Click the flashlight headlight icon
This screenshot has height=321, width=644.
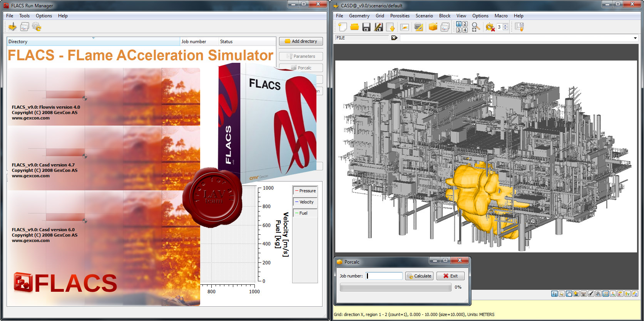pos(591,294)
